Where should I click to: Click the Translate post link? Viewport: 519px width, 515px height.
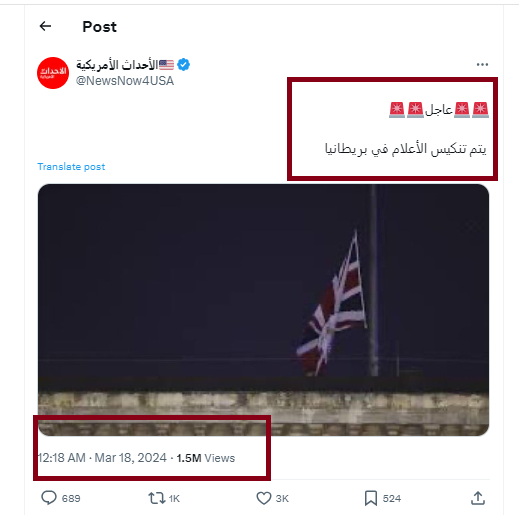click(x=71, y=166)
